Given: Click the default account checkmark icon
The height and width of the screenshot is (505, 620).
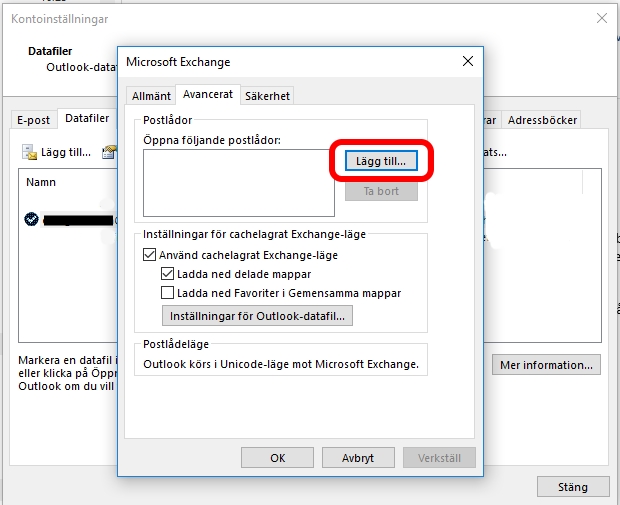Looking at the screenshot, I should coord(31,219).
